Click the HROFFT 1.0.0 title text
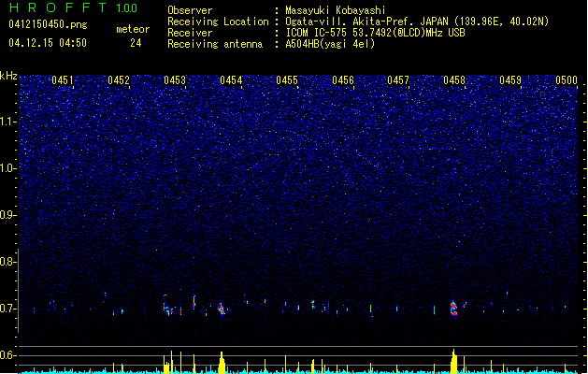Image resolution: width=588 pixels, height=374 pixels. [74, 7]
